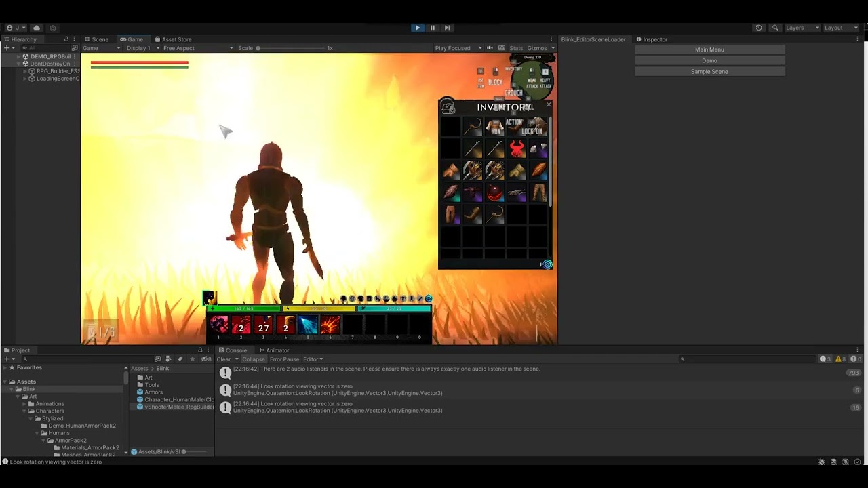Advance one frame with the Step button
Viewport: 868px width, 488px height.
pyautogui.click(x=447, y=28)
